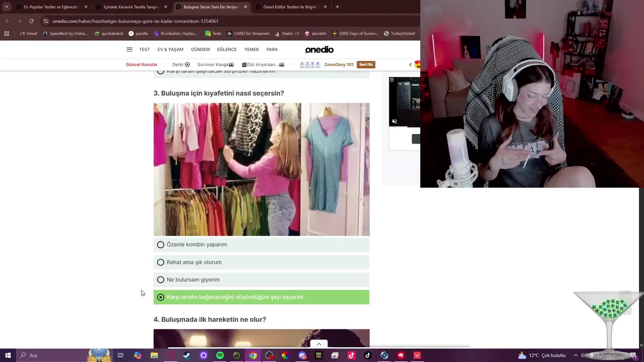
Task: Open the EV & YAŞAM menu
Action: pyautogui.click(x=170, y=49)
